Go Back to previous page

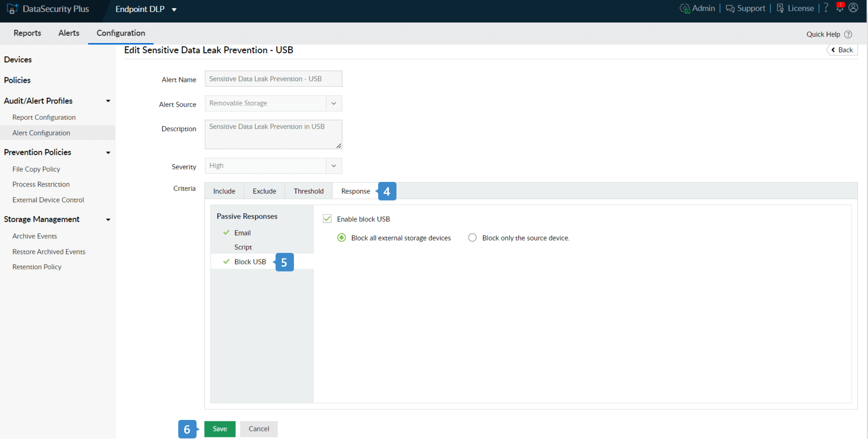pyautogui.click(x=842, y=50)
